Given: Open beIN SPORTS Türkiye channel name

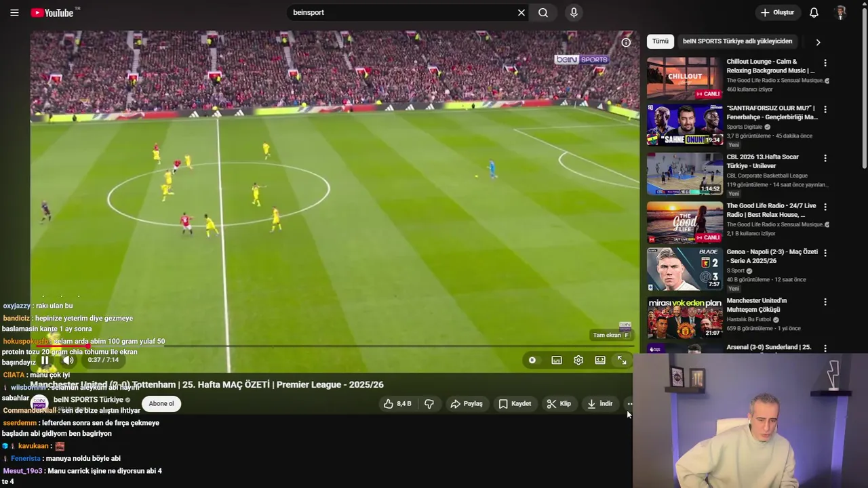Looking at the screenshot, I should tap(88, 399).
